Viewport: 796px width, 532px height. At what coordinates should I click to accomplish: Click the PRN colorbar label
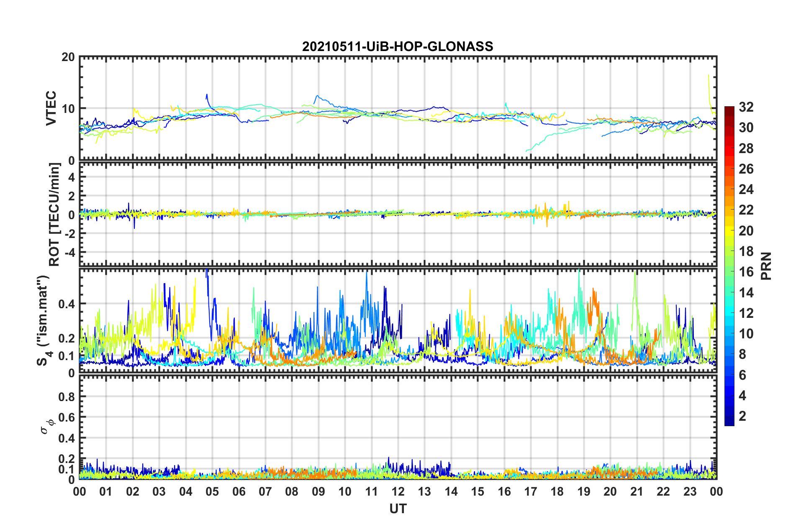tap(766, 266)
